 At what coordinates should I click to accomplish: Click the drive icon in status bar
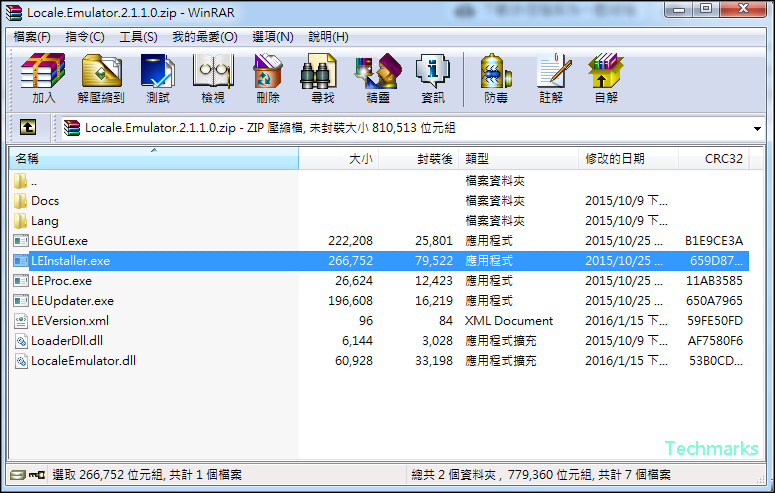pos(18,475)
